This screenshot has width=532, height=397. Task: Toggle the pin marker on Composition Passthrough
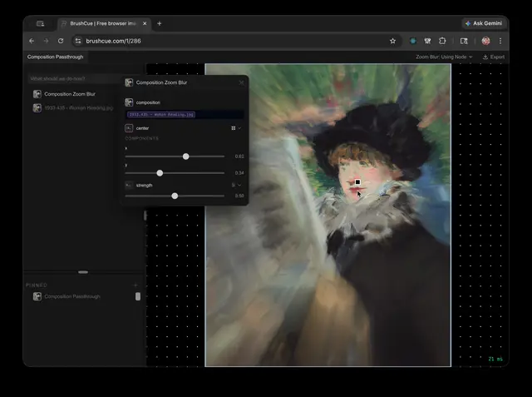[138, 296]
